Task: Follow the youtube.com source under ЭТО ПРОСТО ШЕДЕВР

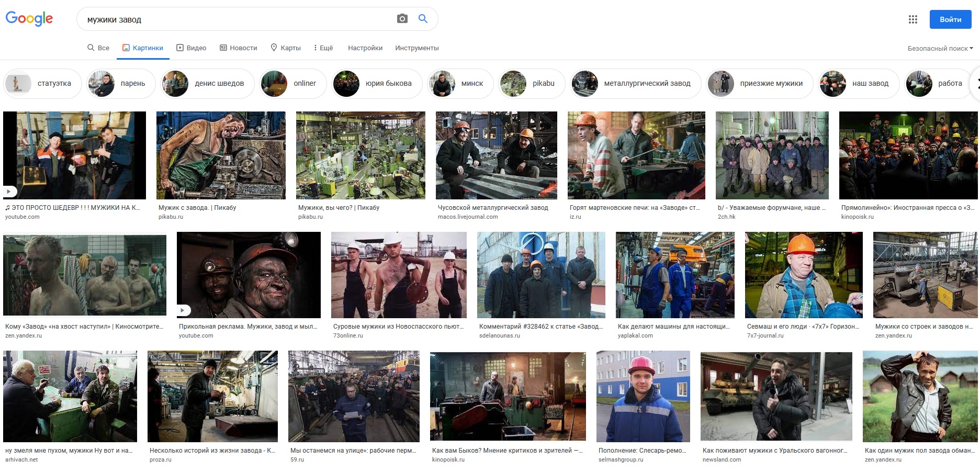Action: click(x=22, y=217)
